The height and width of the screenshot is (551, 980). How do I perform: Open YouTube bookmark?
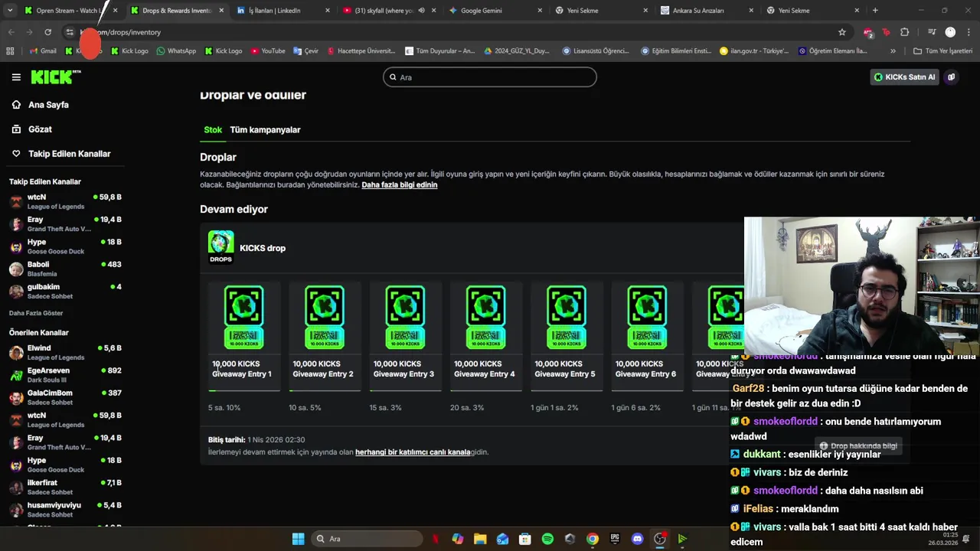[x=268, y=51]
